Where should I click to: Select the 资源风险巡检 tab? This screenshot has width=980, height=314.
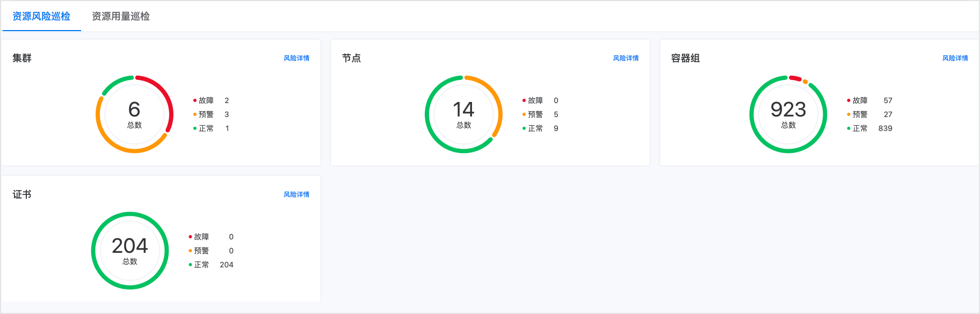coord(41,16)
